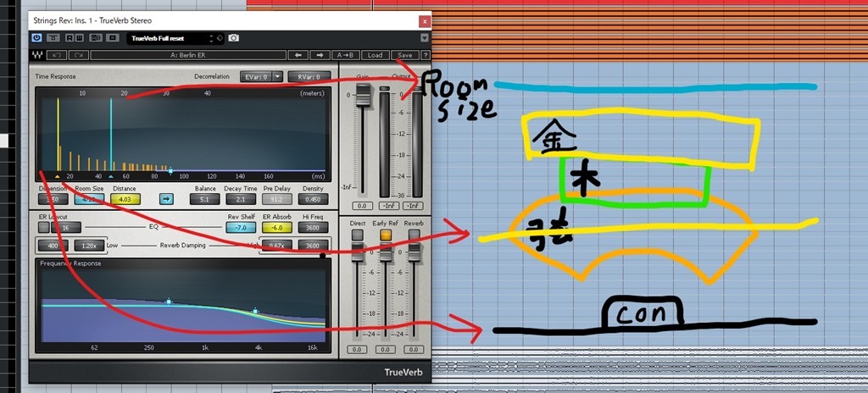The height and width of the screenshot is (393, 868).
Task: Click the question mark help icon
Action: (424, 55)
